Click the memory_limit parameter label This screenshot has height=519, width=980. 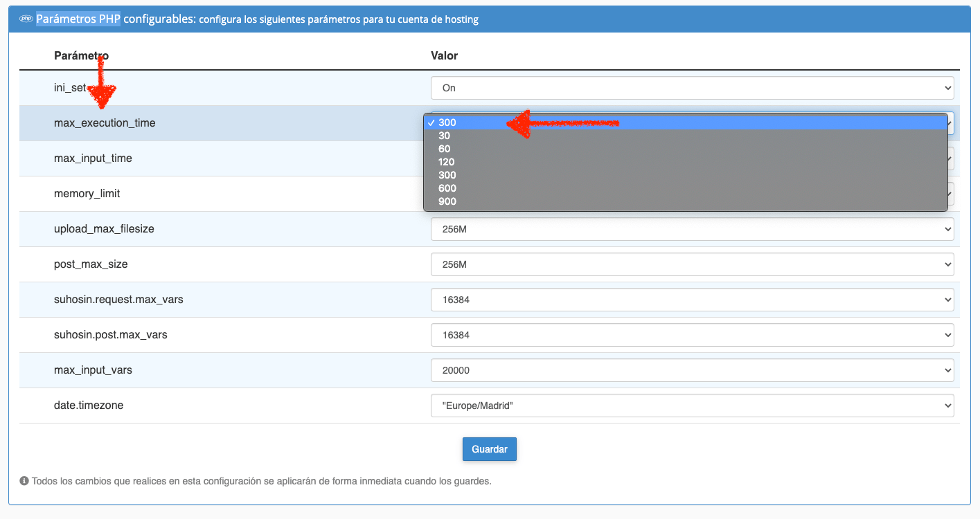[x=87, y=194]
